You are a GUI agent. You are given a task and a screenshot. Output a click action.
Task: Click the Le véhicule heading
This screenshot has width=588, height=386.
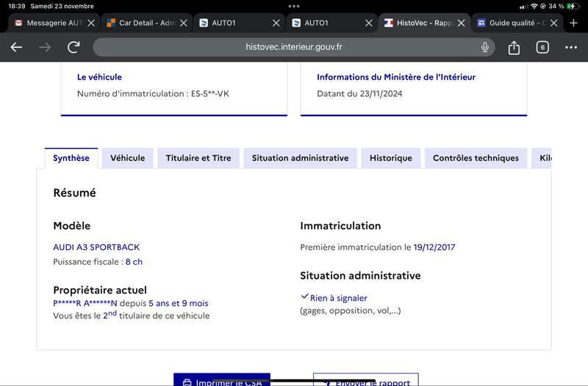click(99, 77)
